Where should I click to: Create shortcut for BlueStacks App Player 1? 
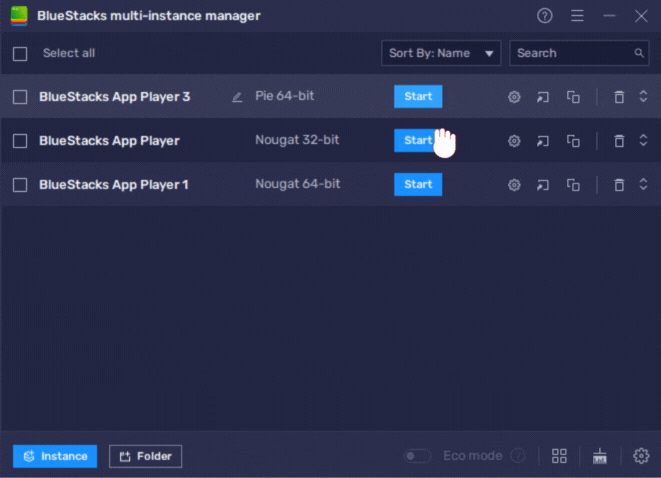[x=543, y=185]
